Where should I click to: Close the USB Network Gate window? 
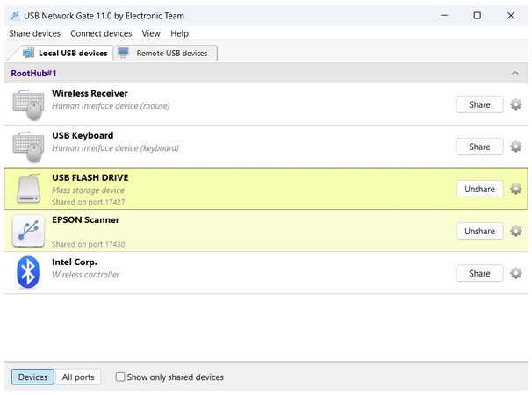coord(511,15)
